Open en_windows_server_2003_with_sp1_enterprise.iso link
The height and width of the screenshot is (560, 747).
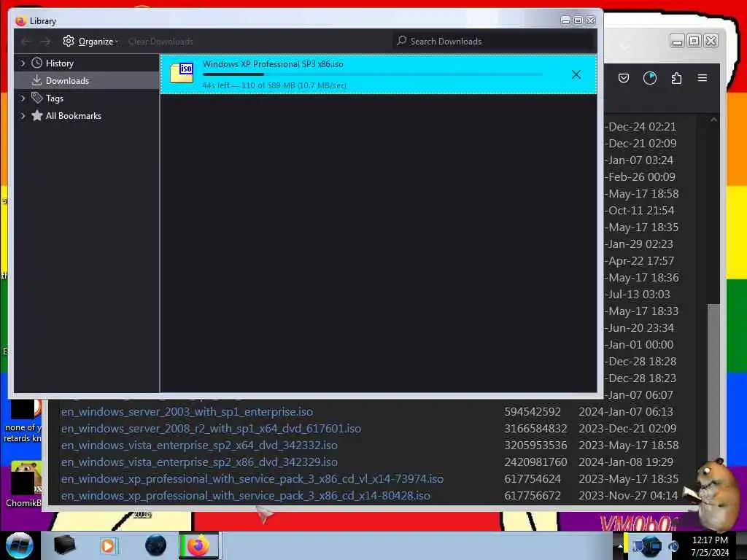coord(187,412)
